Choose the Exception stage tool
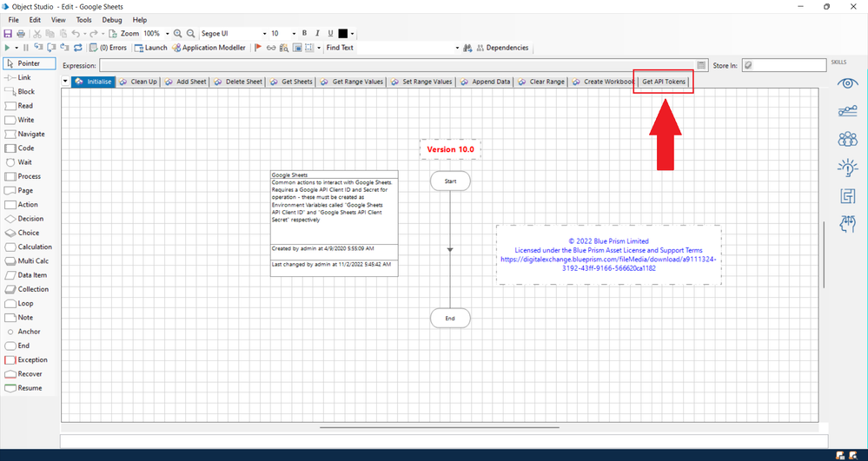 click(30, 360)
